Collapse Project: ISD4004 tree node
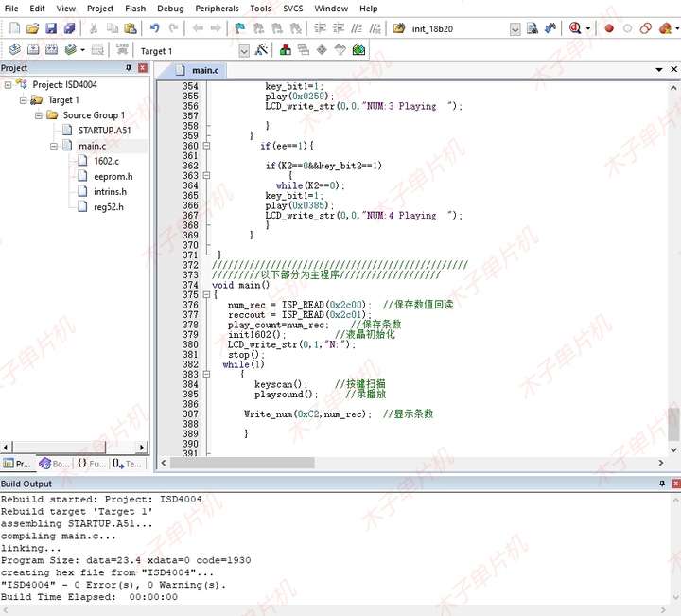The image size is (681, 616). tap(8, 85)
